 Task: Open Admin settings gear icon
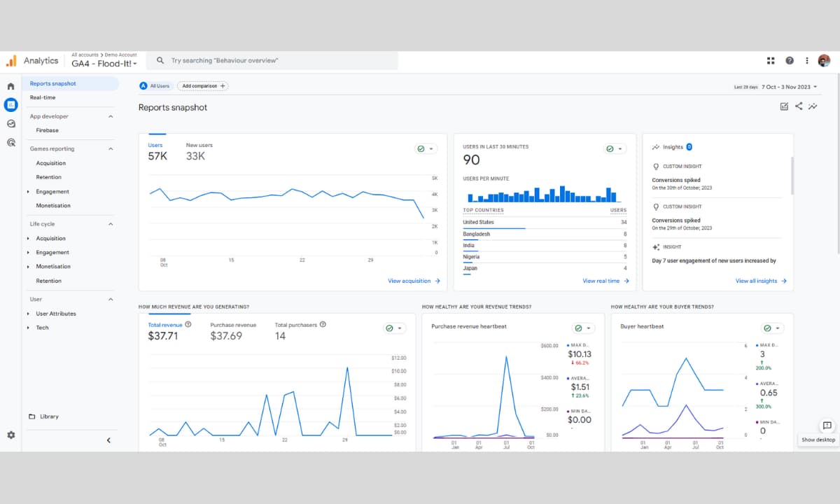point(10,435)
